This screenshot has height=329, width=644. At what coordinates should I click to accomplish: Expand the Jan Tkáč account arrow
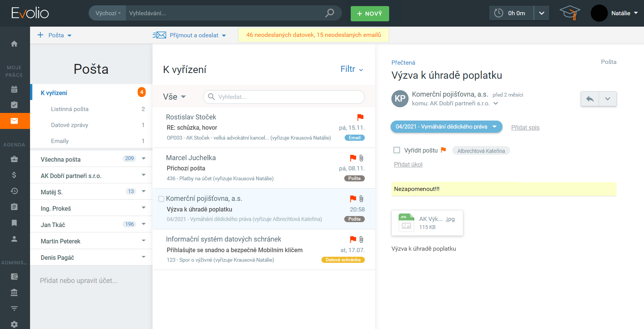pos(144,224)
